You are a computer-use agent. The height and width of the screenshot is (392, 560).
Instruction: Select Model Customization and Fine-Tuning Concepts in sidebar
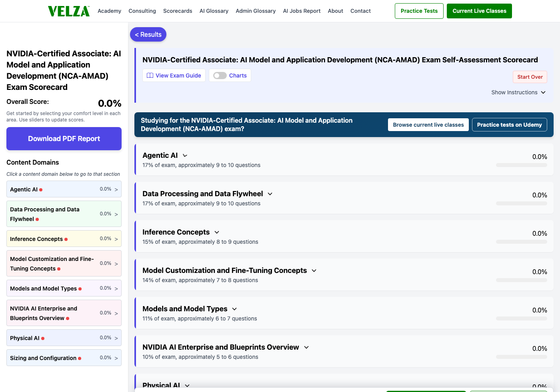tap(64, 263)
